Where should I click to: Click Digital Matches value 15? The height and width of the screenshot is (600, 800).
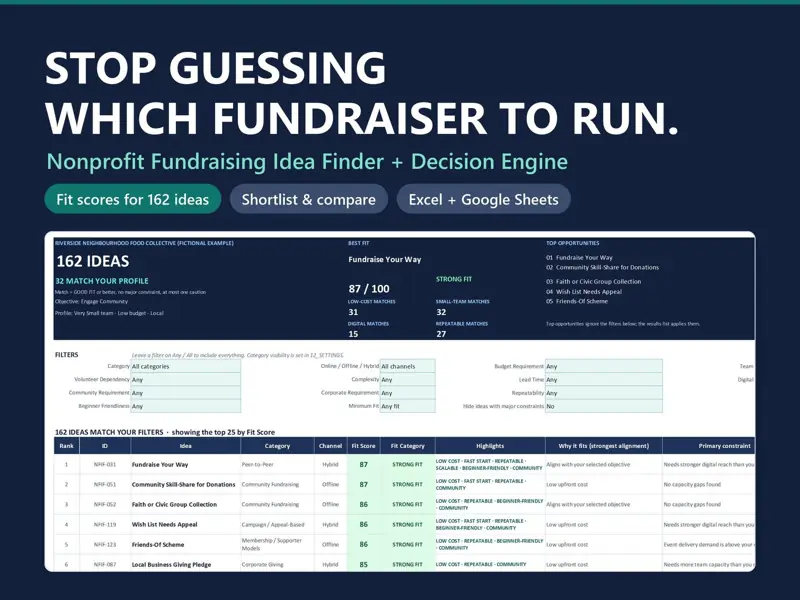click(353, 334)
